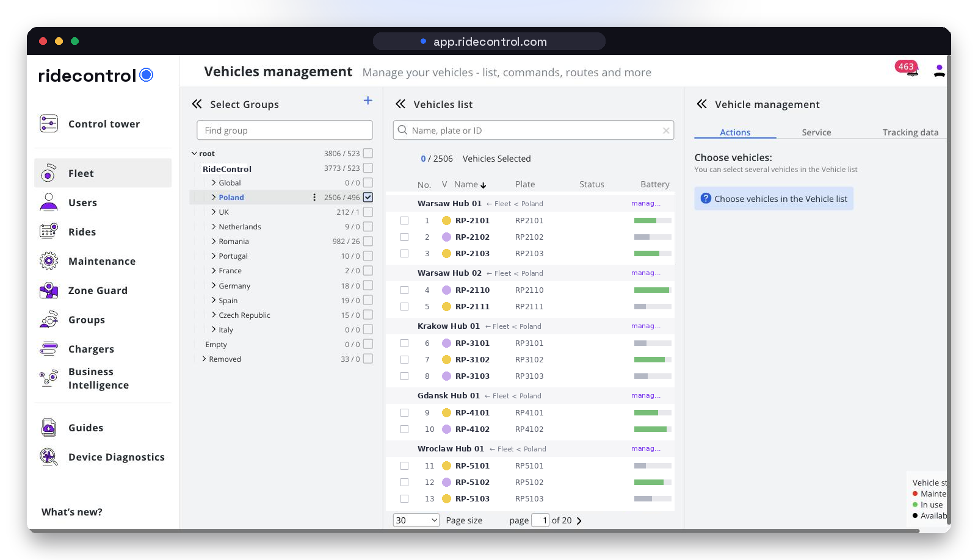Click the Zone Guard map icon
The height and width of the screenshot is (560, 978).
click(49, 290)
